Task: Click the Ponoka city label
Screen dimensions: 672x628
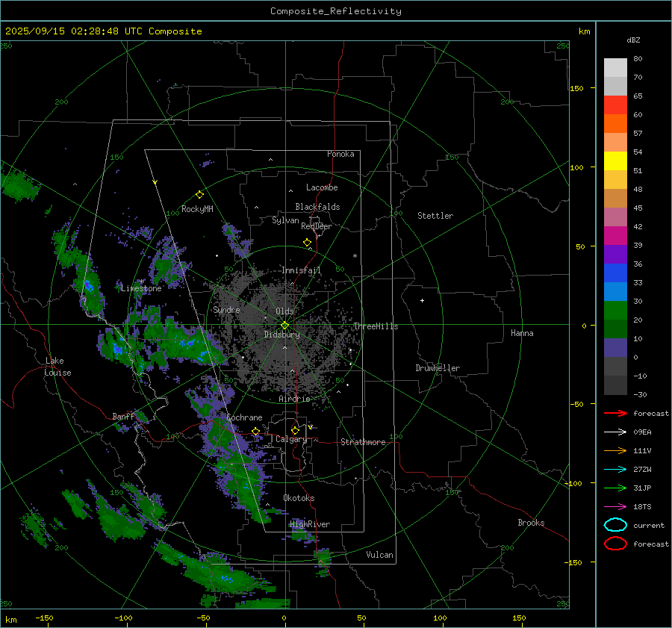Action: coord(340,154)
